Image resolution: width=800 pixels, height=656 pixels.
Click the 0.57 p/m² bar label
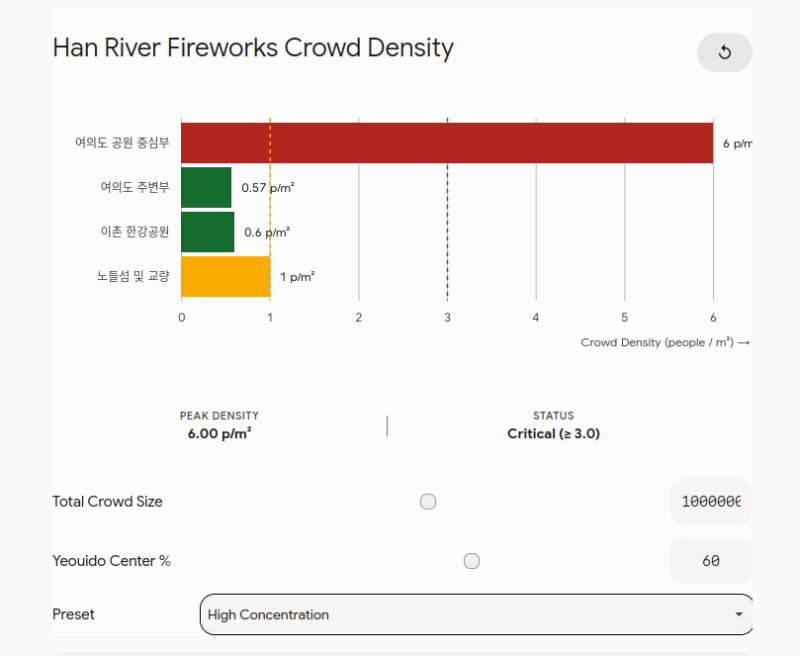[x=268, y=188]
